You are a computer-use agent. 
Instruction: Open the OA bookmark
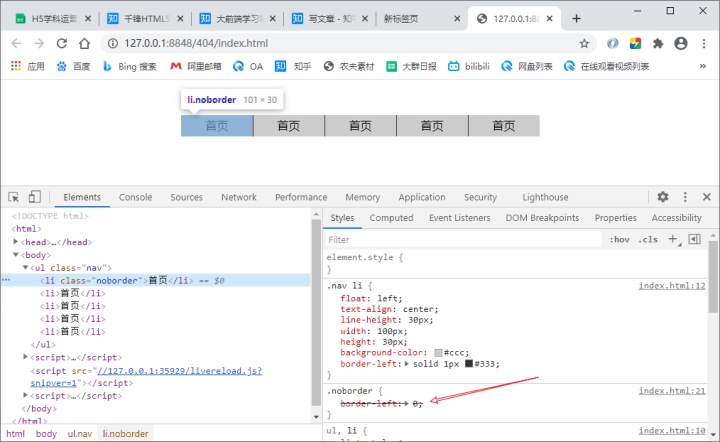(x=248, y=66)
